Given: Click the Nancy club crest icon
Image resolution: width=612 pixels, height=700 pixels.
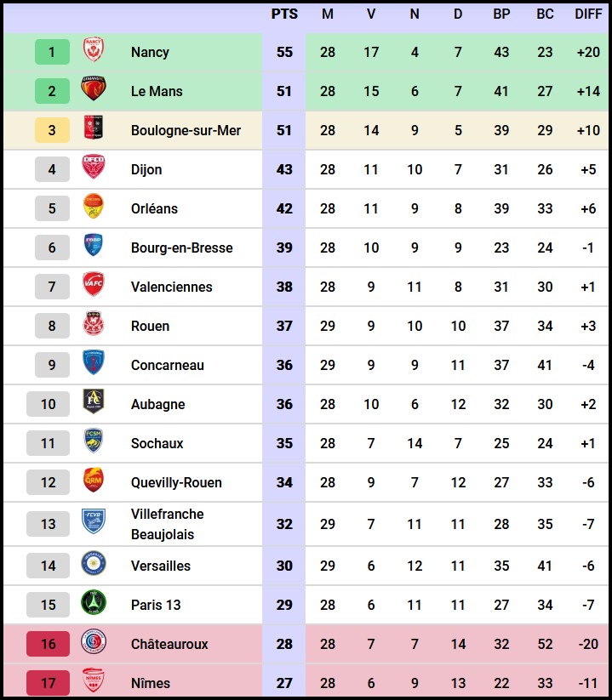Looking at the screenshot, I should point(93,52).
